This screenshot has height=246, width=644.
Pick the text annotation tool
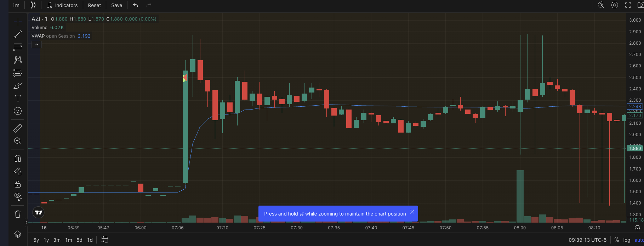(18, 99)
